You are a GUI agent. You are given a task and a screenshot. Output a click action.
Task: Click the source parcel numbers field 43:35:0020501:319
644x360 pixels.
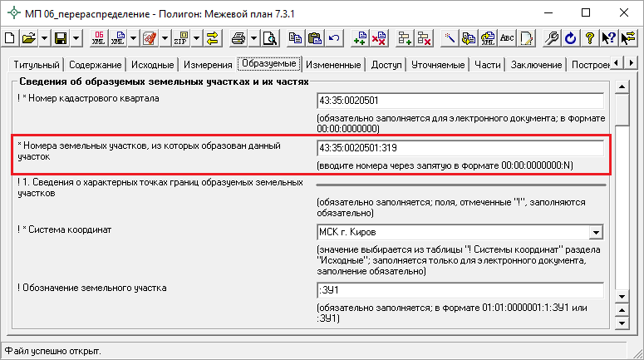460,148
